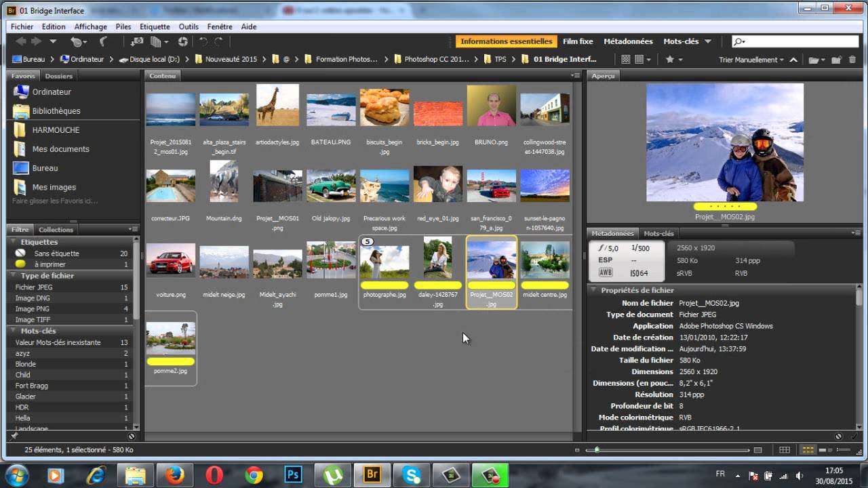
Task: Open Google Chrome from the taskbar
Action: [x=254, y=474]
